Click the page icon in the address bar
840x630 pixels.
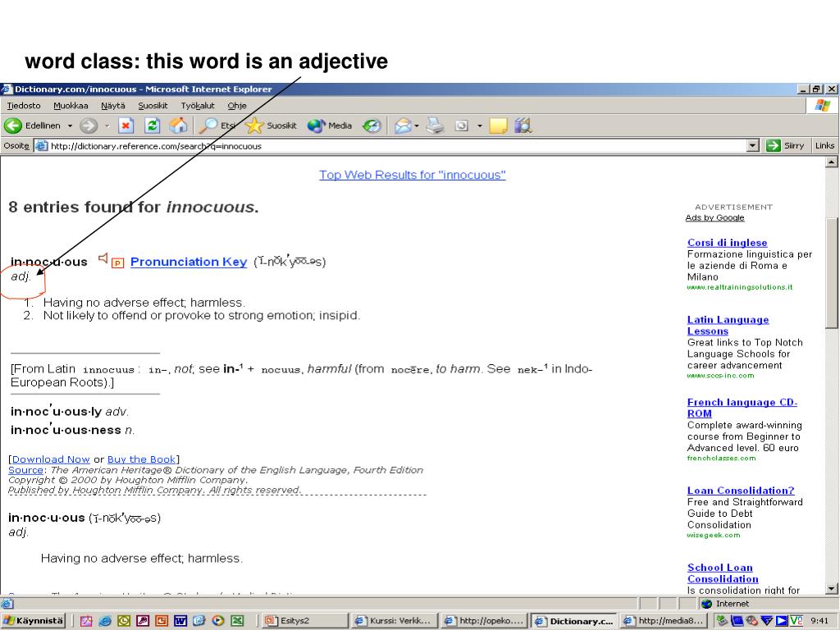click(x=41, y=146)
